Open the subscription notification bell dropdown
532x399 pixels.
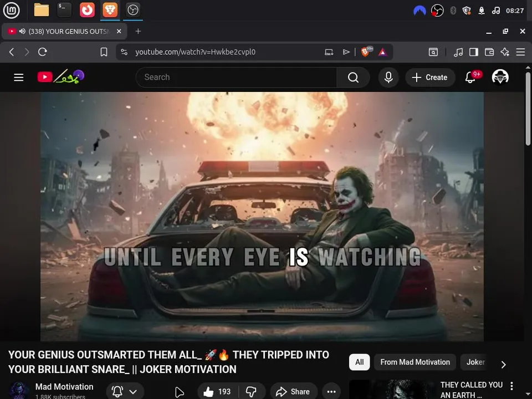coord(125,391)
